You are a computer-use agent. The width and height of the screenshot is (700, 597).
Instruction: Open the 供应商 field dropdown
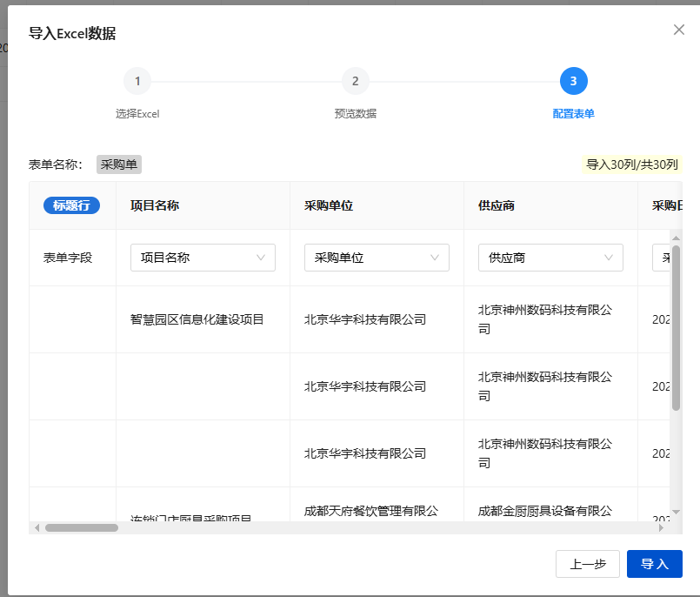[550, 258]
